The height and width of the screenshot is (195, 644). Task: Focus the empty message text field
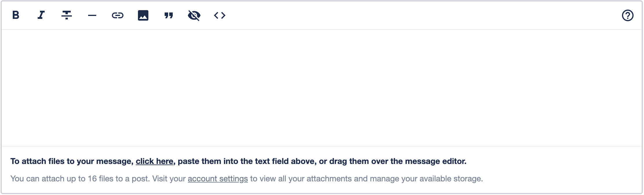coord(322,87)
